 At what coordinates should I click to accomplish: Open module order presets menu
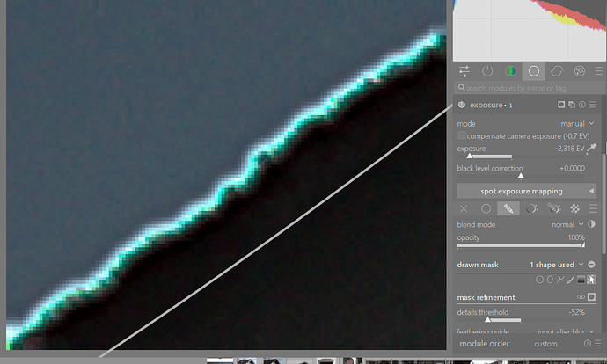tap(598, 343)
